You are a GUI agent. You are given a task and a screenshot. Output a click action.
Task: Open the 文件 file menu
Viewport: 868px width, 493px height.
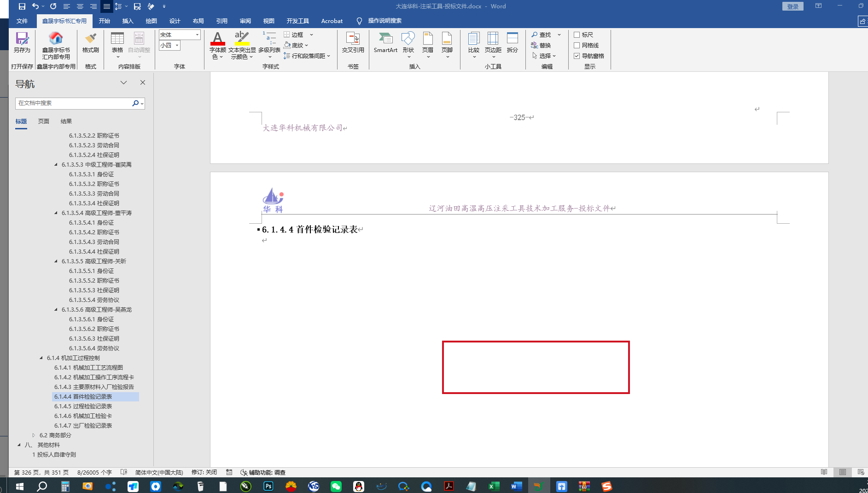tap(22, 21)
